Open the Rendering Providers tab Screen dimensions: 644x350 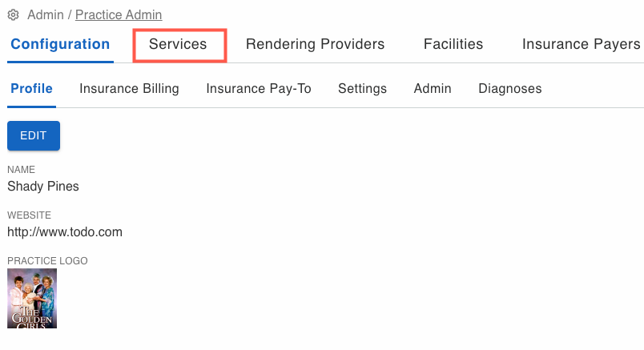[315, 44]
